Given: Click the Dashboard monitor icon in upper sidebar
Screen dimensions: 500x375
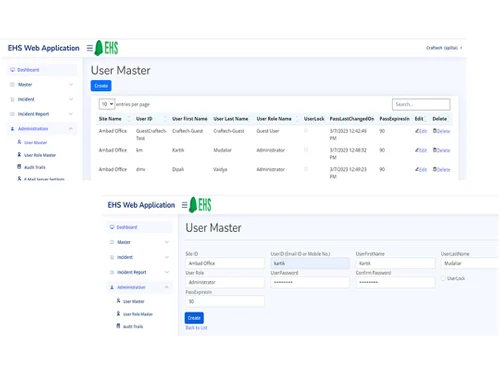Looking at the screenshot, I should pyautogui.click(x=12, y=70).
